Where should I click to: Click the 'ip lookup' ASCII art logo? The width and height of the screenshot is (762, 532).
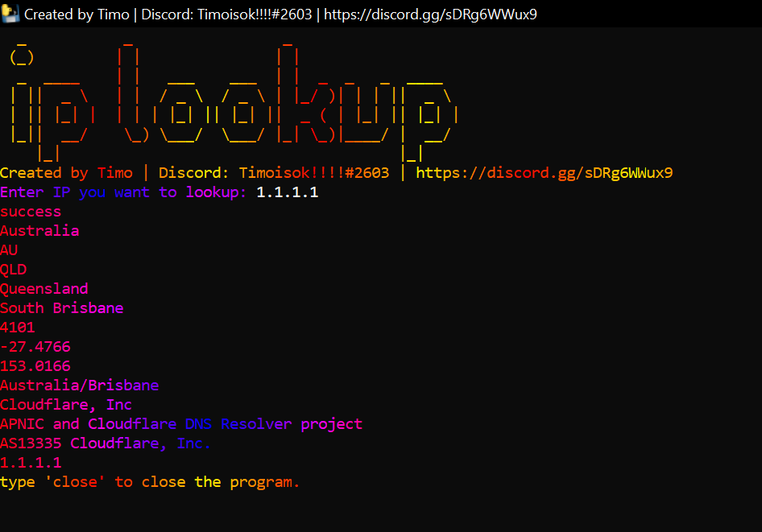pos(234,97)
